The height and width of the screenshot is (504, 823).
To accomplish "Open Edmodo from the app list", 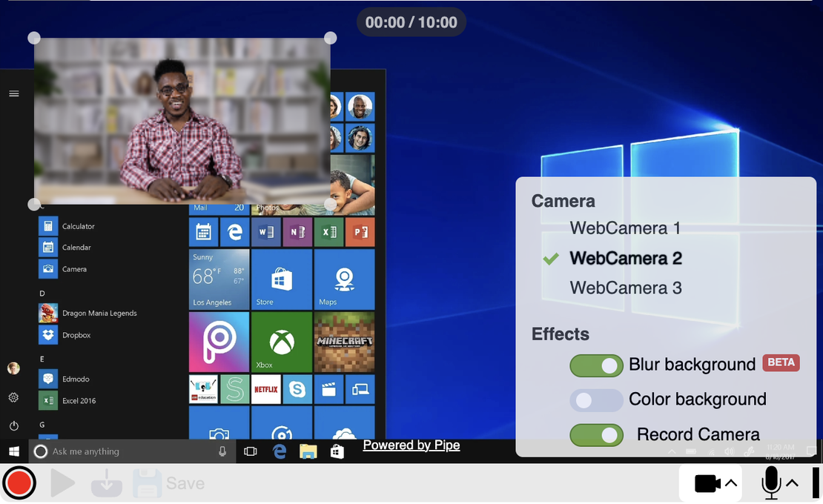I will coord(64,379).
